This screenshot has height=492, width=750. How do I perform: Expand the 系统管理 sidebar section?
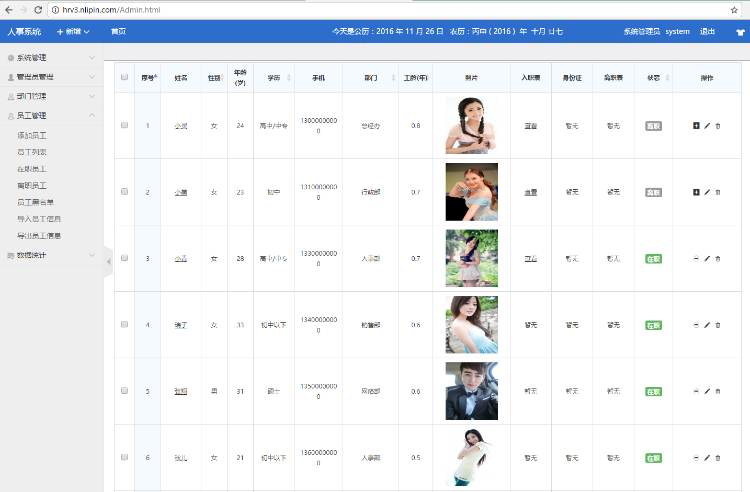click(x=52, y=57)
